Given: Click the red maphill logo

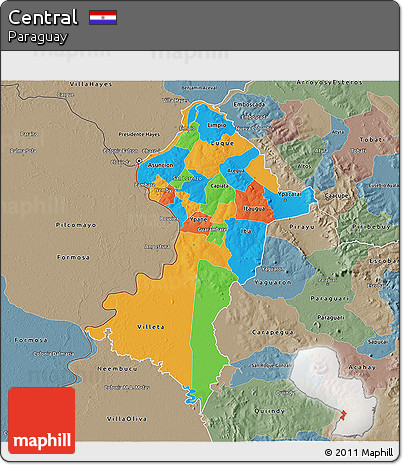Looking at the screenshot, I should click(42, 420).
